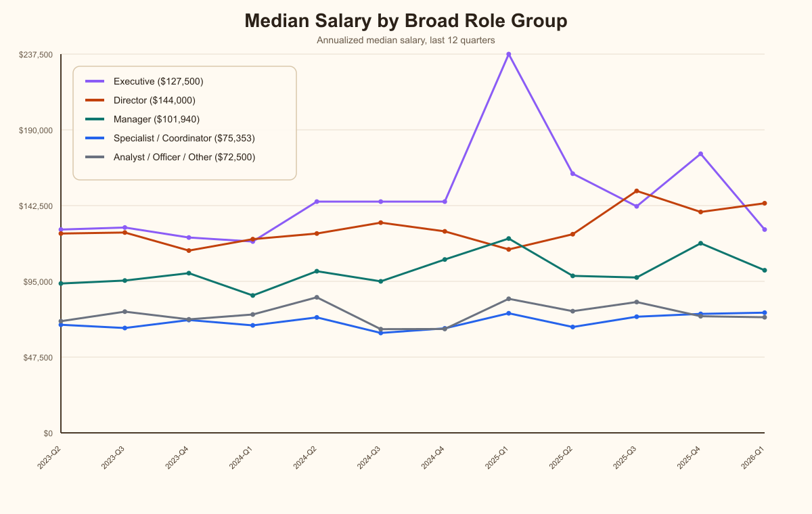The height and width of the screenshot is (514, 812).
Task: Toggle Manager legend label
Action: click(x=156, y=119)
